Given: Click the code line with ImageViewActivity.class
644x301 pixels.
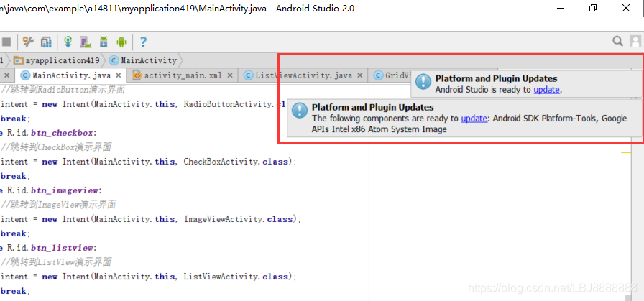Looking at the screenshot, I should 151,219.
